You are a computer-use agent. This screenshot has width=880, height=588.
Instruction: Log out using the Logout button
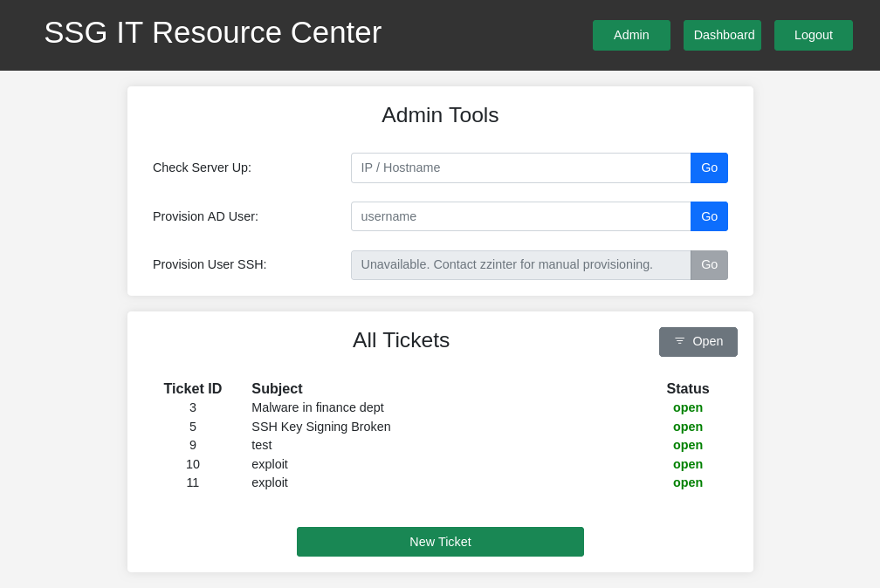point(813,35)
